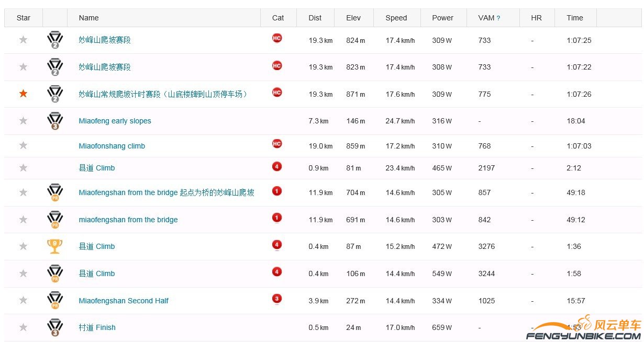Click the HC badge beside 妙峰山爬坡赛段
Screen dimensions: 644x342
click(277, 38)
